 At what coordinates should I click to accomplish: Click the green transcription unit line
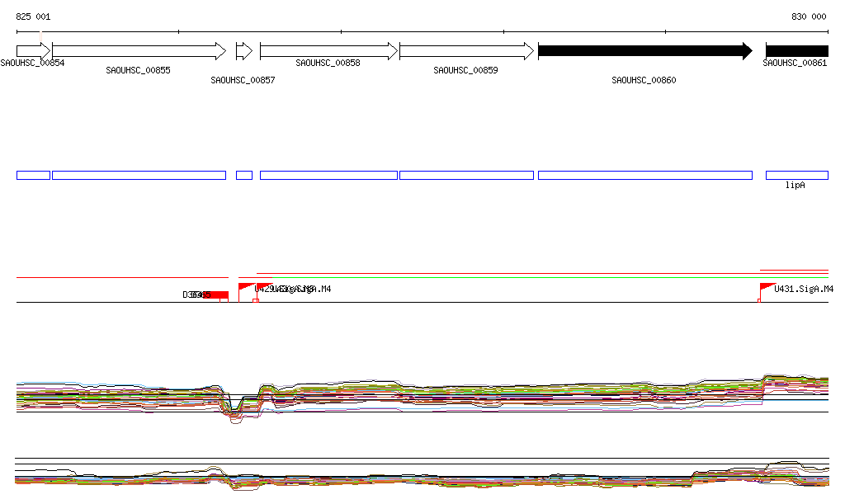(536, 277)
